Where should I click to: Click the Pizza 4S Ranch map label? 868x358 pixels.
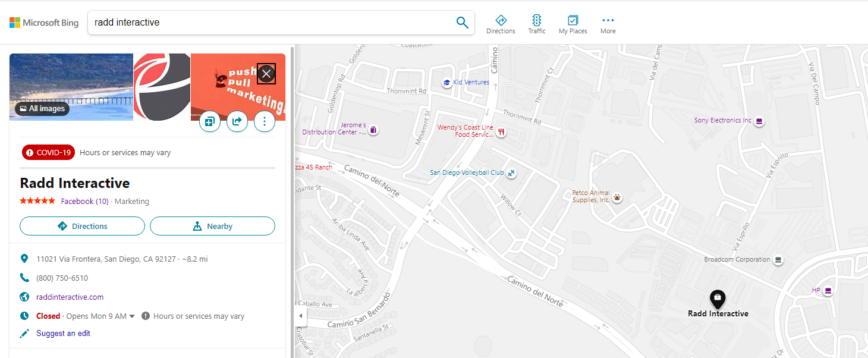point(313,167)
